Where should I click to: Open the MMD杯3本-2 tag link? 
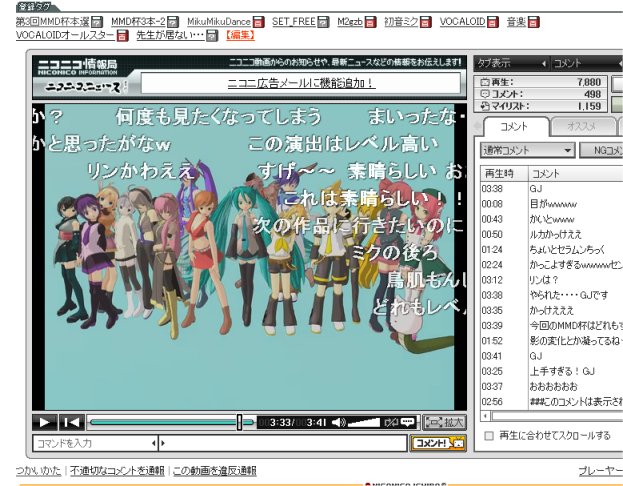pyautogui.click(x=138, y=22)
